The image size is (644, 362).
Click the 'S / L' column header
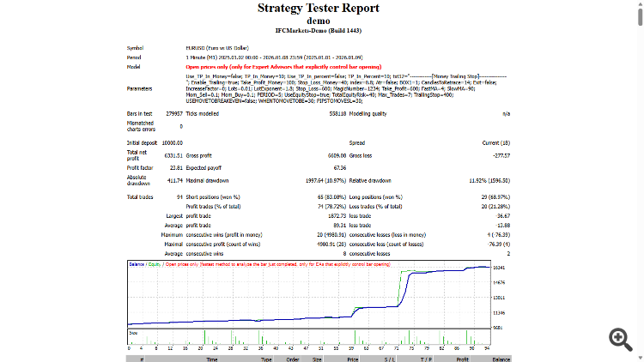pos(390,359)
